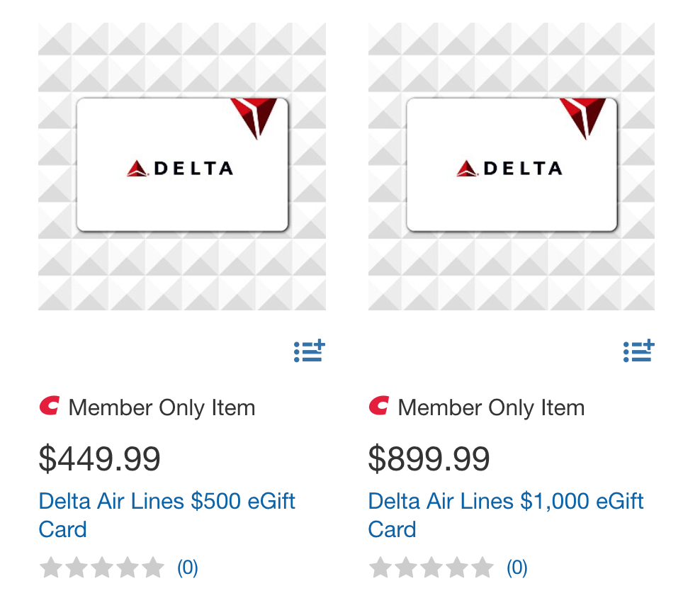Click the (0) reviews link for the $1,000 card
This screenshot has height=598, width=700.
click(517, 568)
